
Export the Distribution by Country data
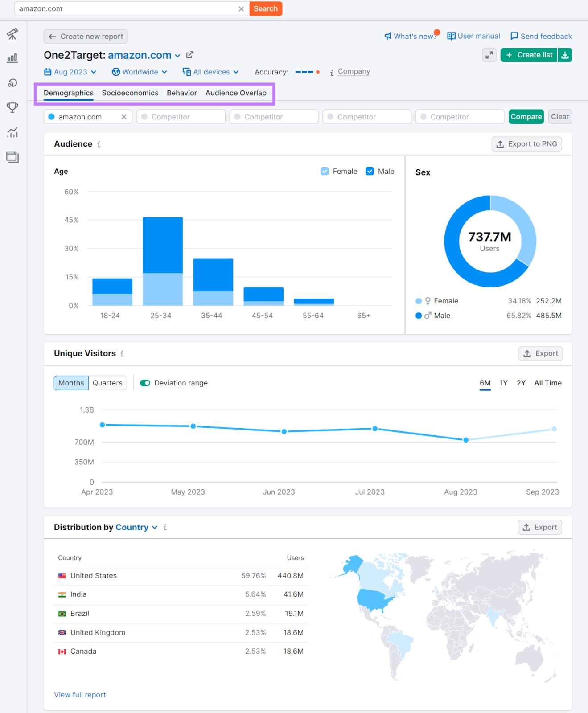coord(540,527)
